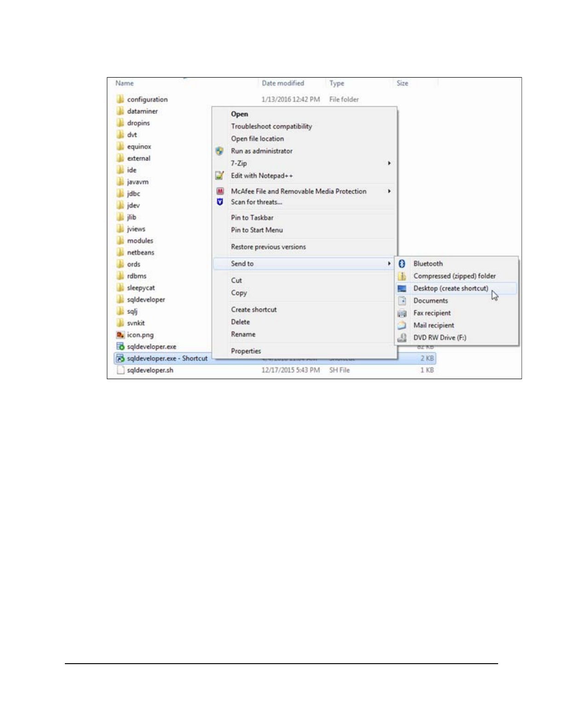The image size is (563, 728).
Task: Click the configuration folder icon
Action: [121, 99]
